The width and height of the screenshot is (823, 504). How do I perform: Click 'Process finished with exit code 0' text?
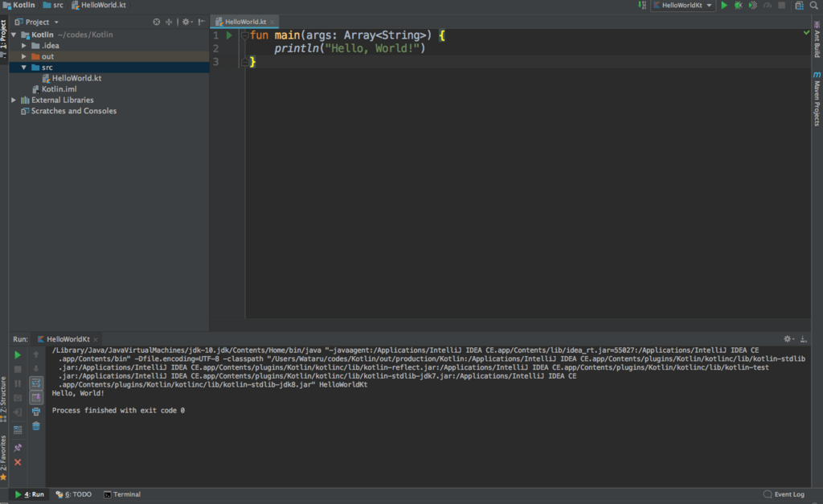118,411
